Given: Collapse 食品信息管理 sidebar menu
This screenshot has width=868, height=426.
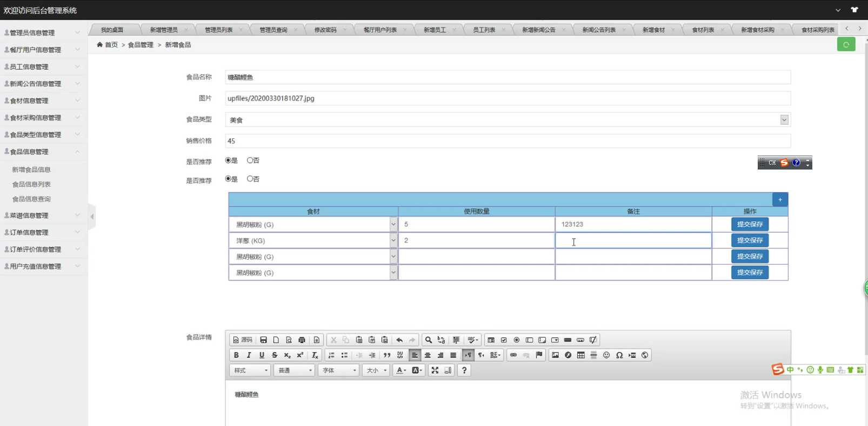Looking at the screenshot, I should click(43, 152).
